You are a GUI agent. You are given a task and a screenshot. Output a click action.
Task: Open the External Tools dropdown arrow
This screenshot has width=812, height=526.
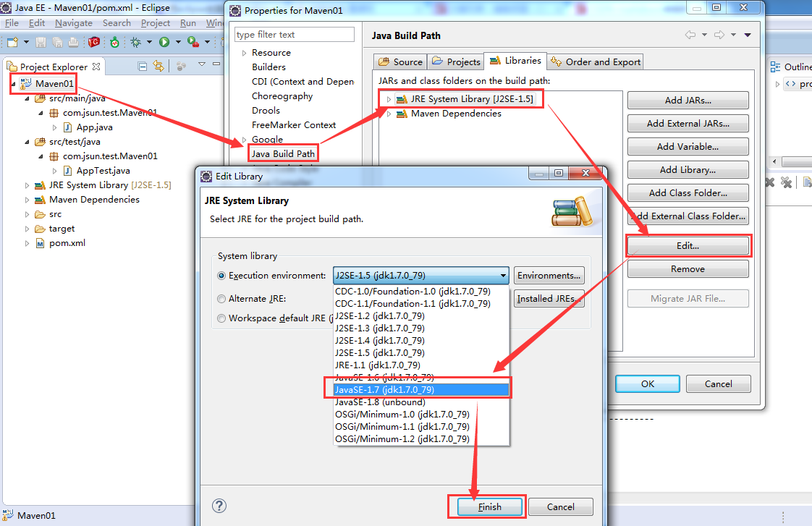[x=207, y=42]
